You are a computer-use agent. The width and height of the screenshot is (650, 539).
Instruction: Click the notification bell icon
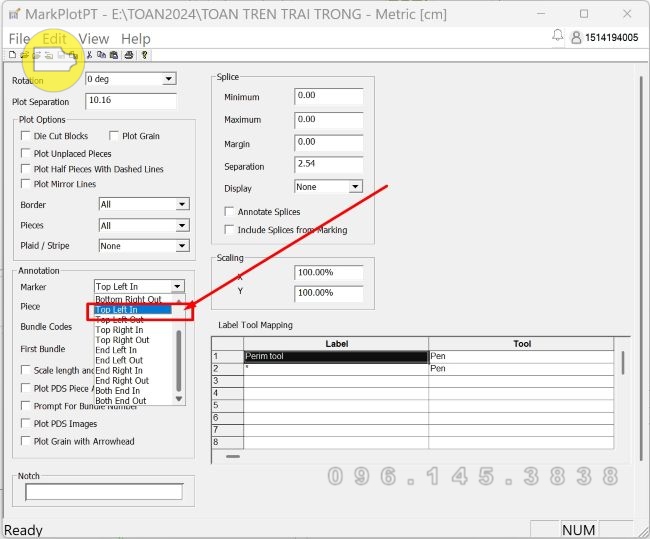(x=558, y=36)
